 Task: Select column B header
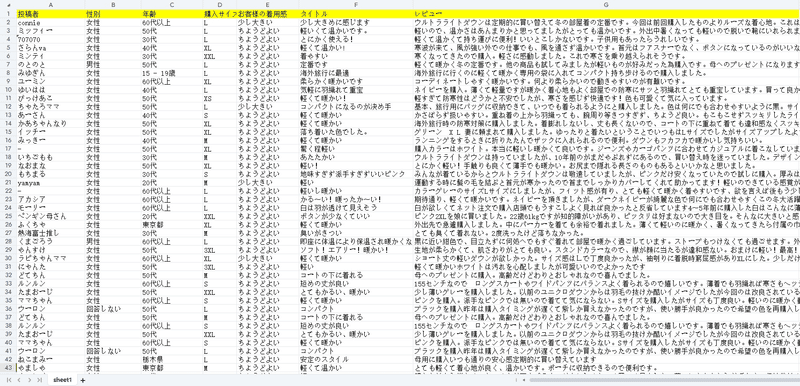tap(113, 4)
